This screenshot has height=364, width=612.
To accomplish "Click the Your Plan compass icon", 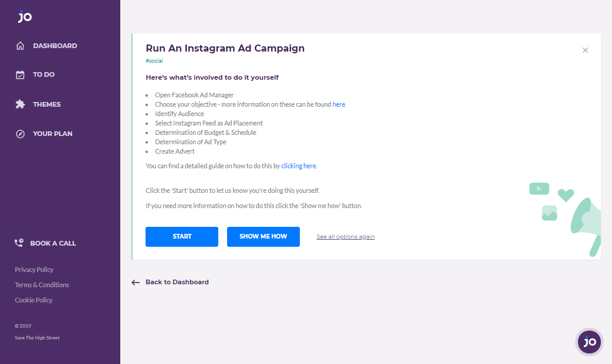I will 21,134.
